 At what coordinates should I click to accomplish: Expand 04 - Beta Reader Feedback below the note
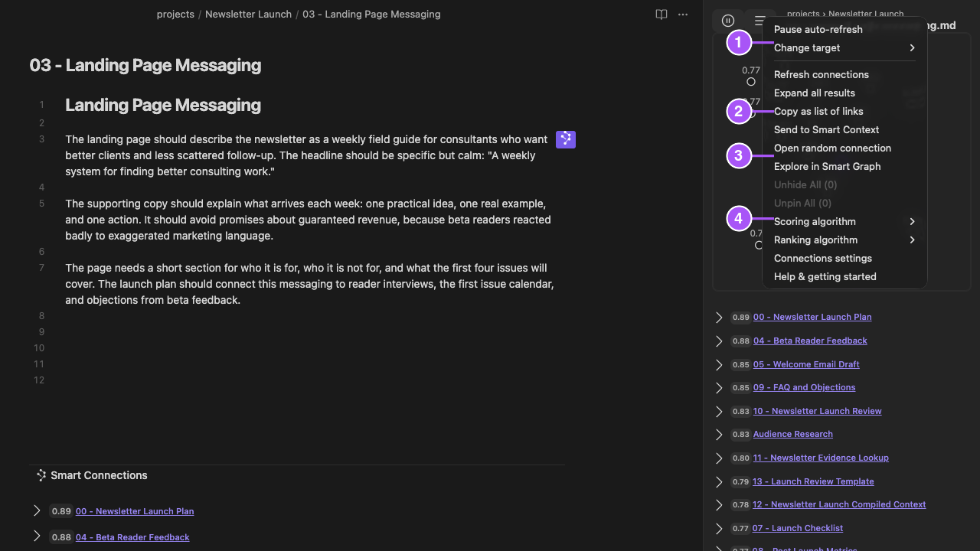click(37, 536)
